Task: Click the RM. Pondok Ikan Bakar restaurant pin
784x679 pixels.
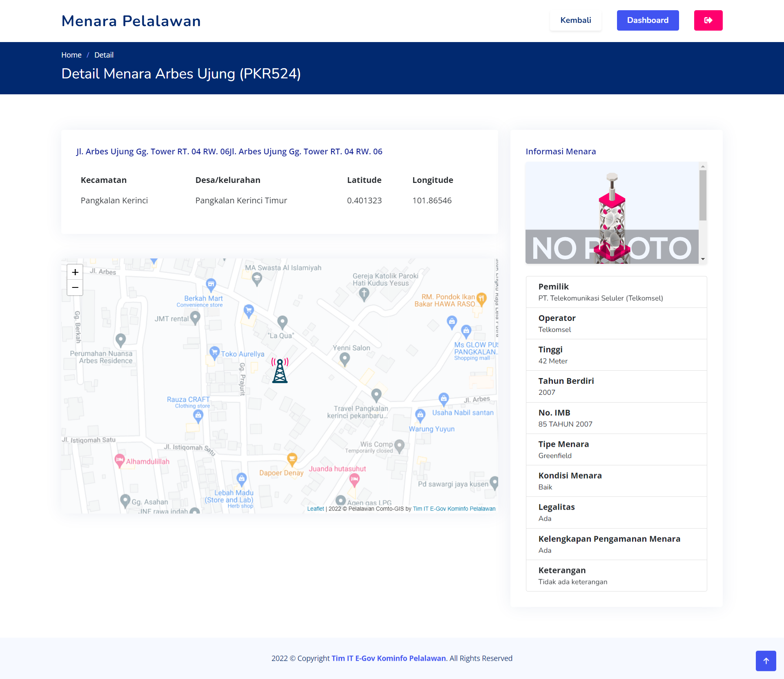Action: click(x=481, y=299)
